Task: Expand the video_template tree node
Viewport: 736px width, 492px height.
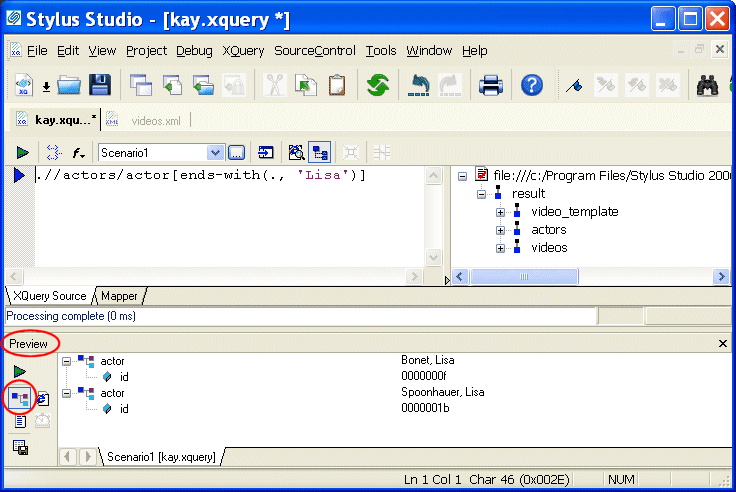Action: [x=501, y=212]
